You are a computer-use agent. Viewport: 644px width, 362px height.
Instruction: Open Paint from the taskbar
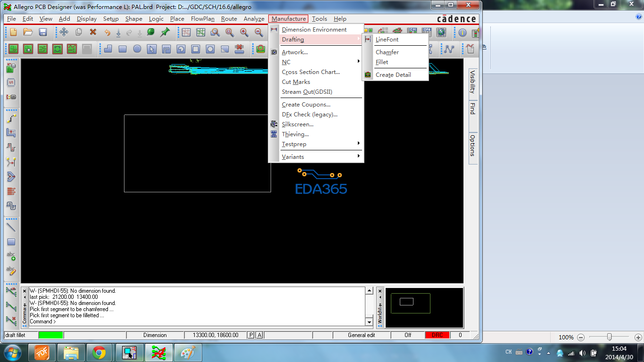(x=188, y=353)
